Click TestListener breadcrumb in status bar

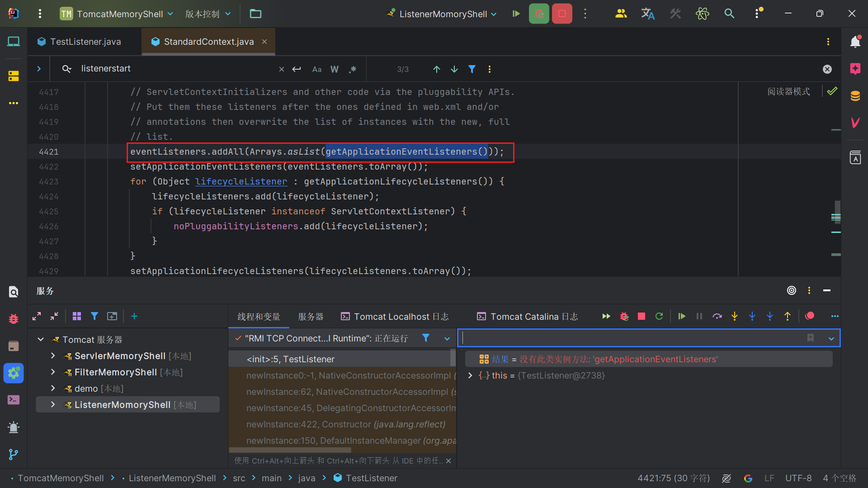click(365, 478)
